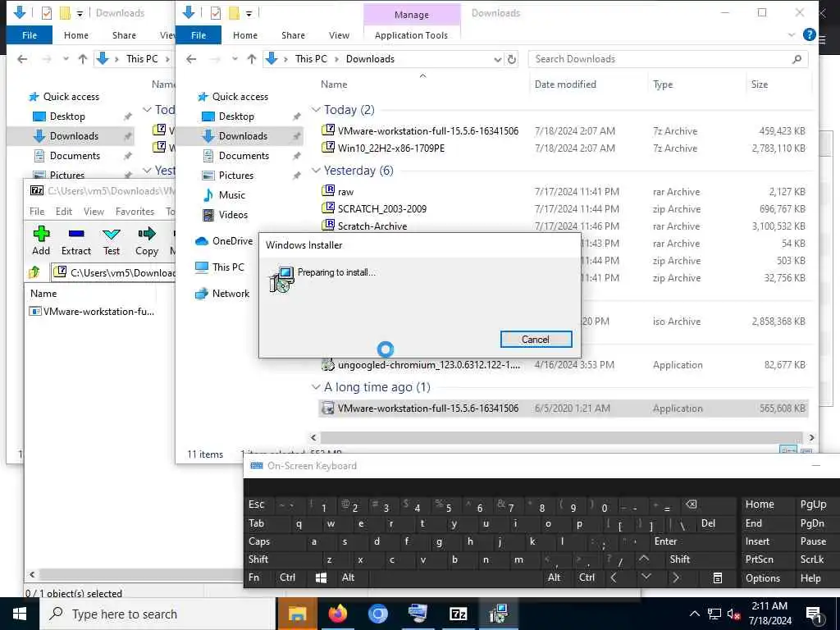Open Edit menu in 7-Zip
This screenshot has height=630, width=840.
64,212
